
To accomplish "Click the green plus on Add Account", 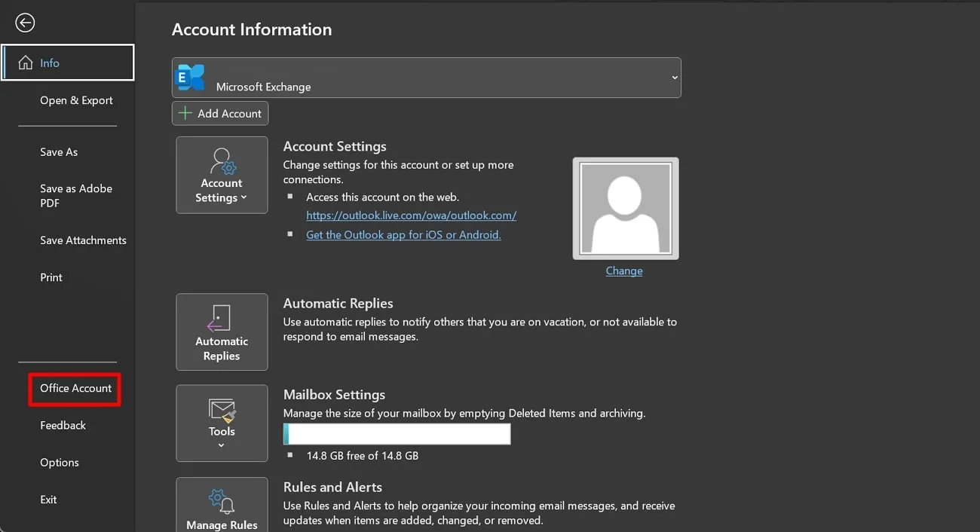I will click(x=183, y=113).
